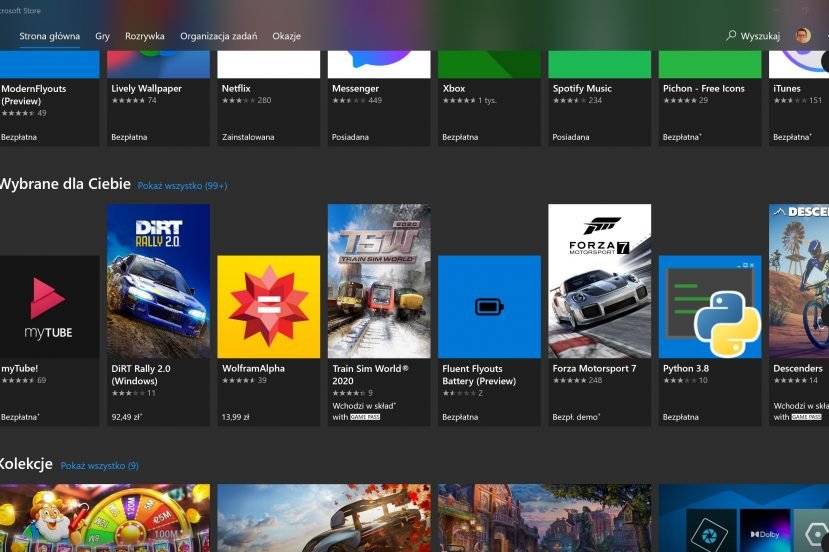This screenshot has width=829, height=552.
Task: Click Spotify Music Posiadana label
Action: 570,137
